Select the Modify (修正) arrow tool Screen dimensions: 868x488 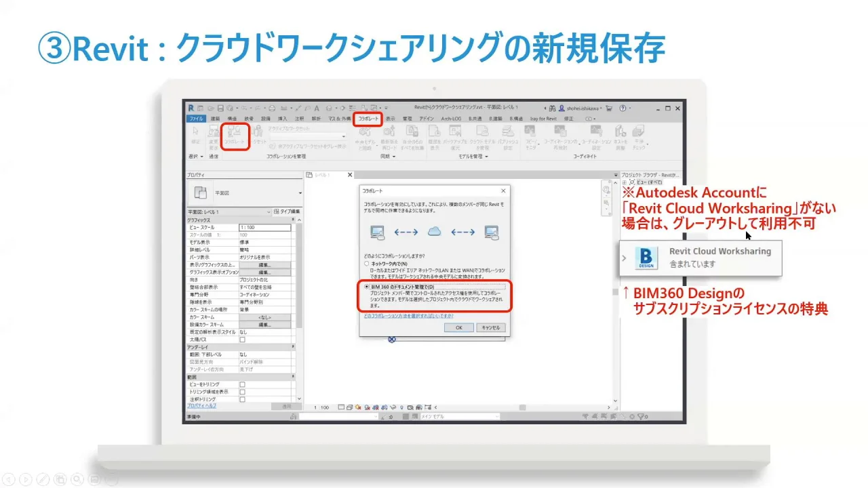point(195,131)
